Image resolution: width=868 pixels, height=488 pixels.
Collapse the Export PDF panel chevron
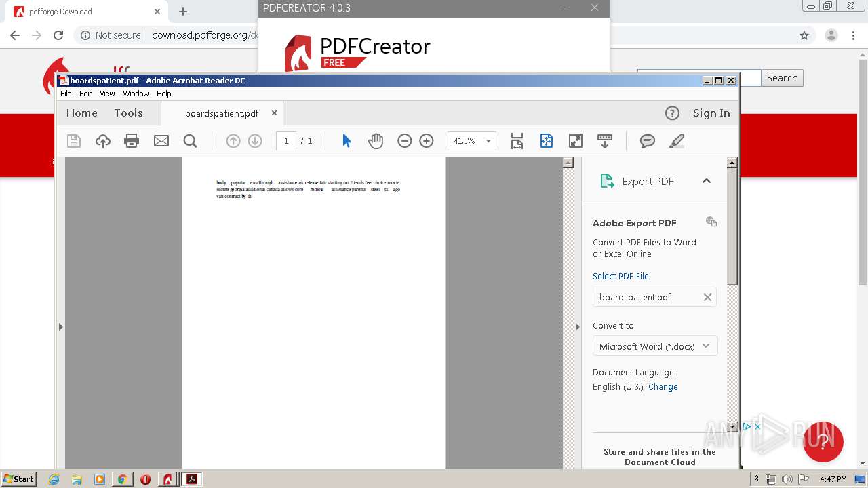[x=707, y=181]
